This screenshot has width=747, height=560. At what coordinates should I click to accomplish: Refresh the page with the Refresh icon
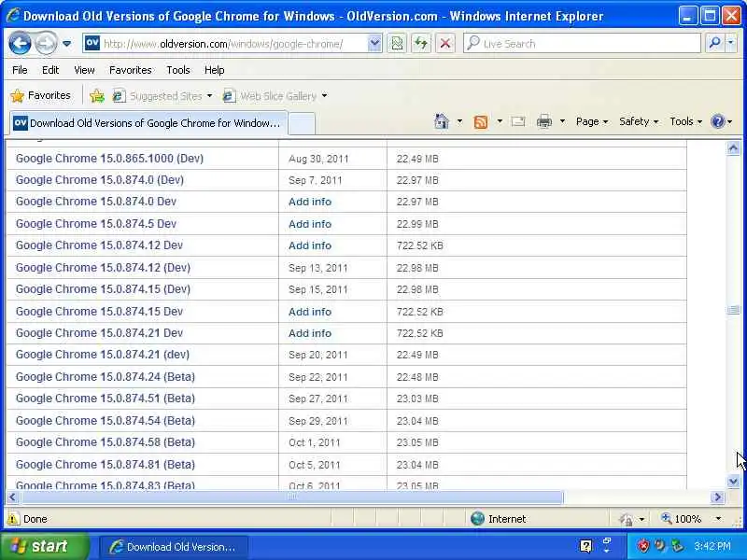pyautogui.click(x=421, y=44)
